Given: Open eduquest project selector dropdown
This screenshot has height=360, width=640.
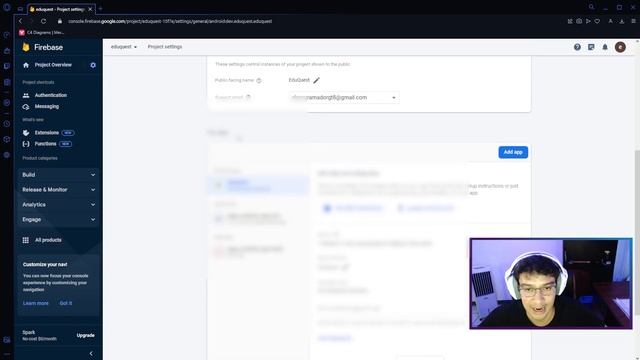Looking at the screenshot, I should (x=124, y=47).
